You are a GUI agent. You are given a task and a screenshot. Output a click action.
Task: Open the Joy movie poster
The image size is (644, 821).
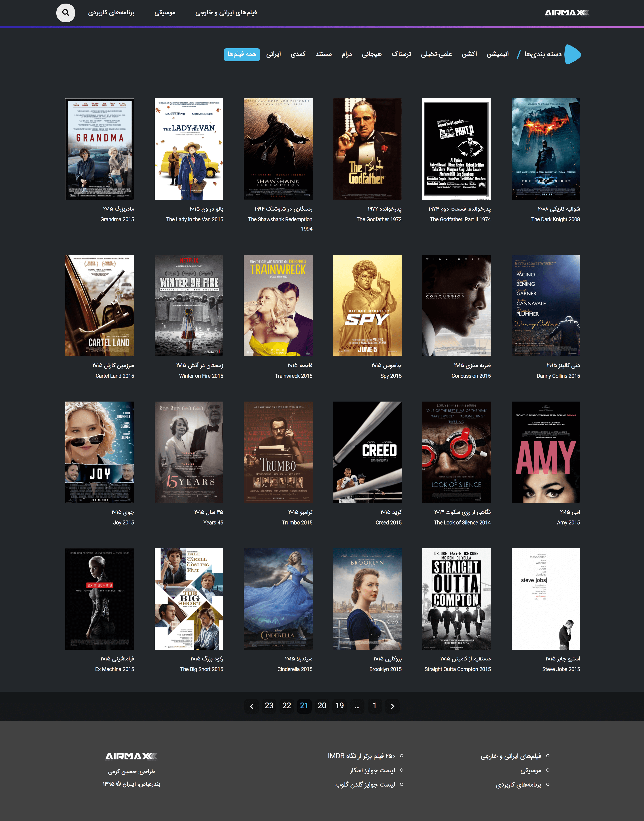click(100, 452)
